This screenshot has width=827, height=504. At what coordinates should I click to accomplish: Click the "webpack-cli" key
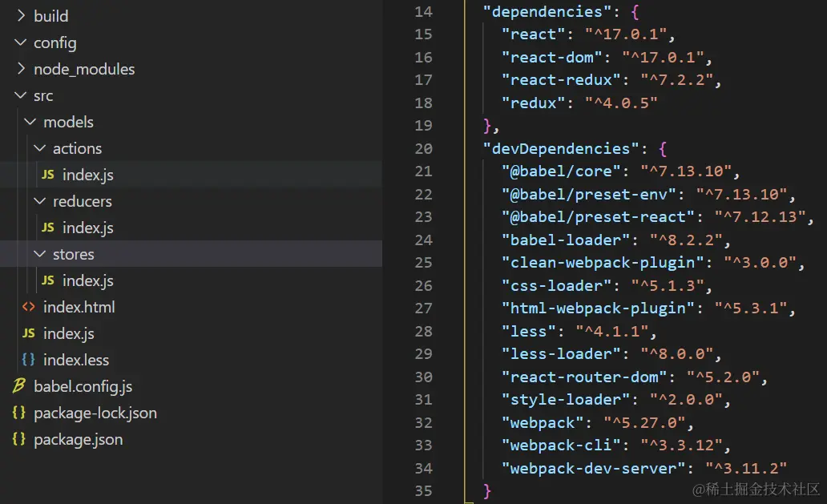[x=561, y=446]
